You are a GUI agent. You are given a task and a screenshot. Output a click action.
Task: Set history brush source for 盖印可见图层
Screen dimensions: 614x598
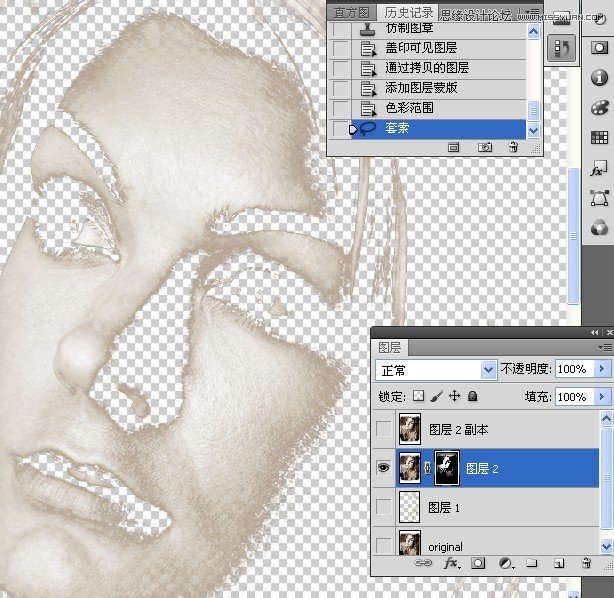tap(341, 49)
